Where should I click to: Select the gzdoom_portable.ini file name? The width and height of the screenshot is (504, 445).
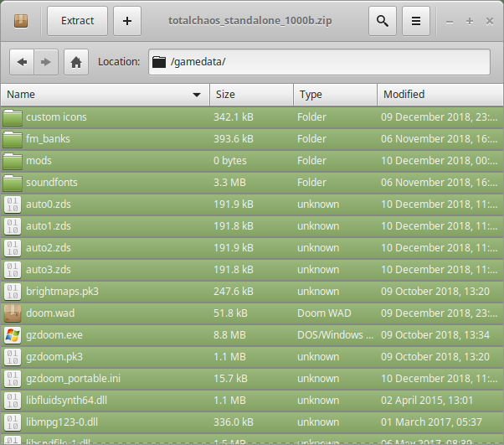click(x=74, y=379)
